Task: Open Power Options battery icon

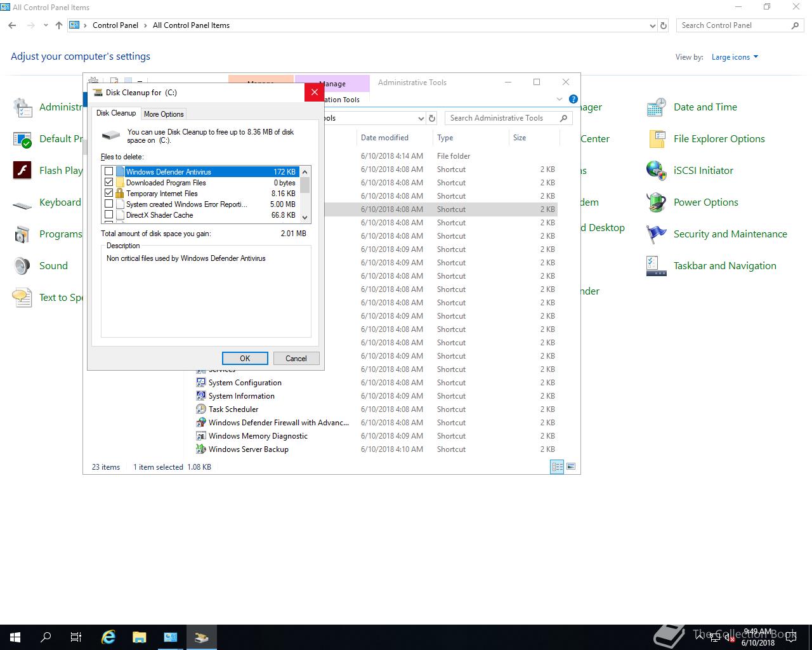Action: coord(656,202)
